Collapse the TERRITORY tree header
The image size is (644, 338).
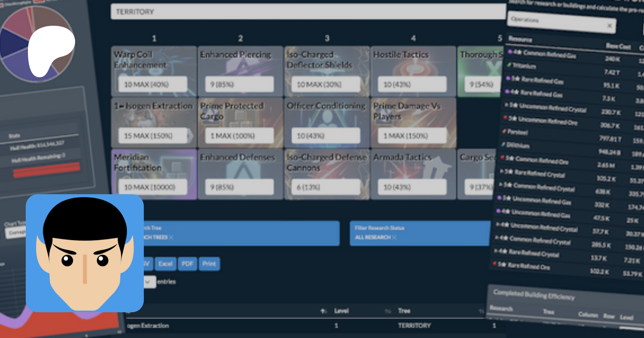click(308, 12)
